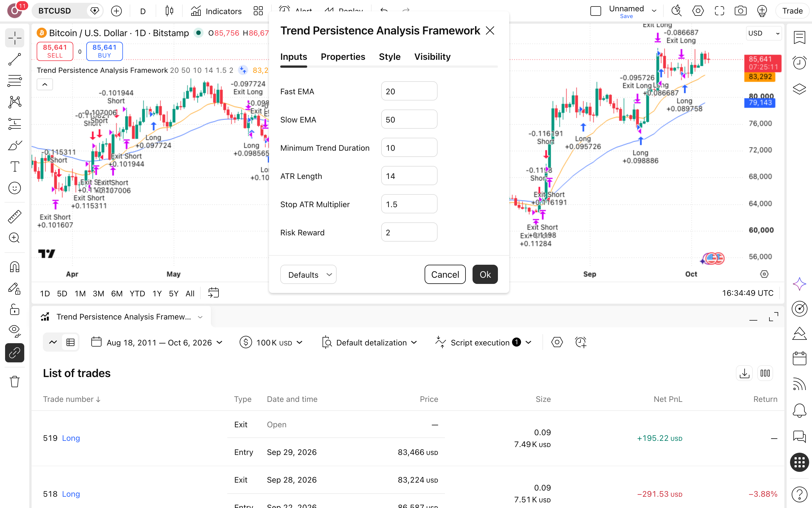
Task: Open notifications bell icon
Action: click(x=799, y=410)
